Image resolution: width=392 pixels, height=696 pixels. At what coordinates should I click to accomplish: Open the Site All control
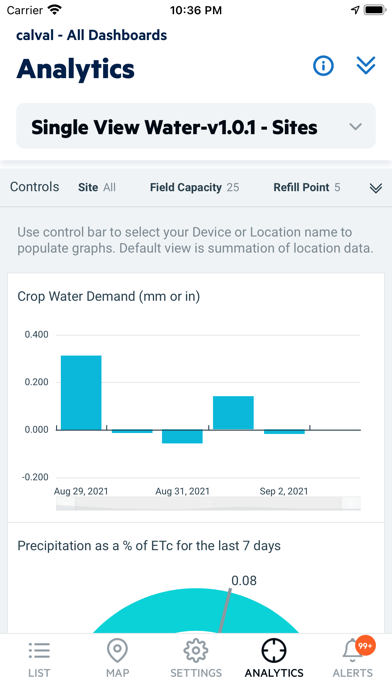pos(97,187)
